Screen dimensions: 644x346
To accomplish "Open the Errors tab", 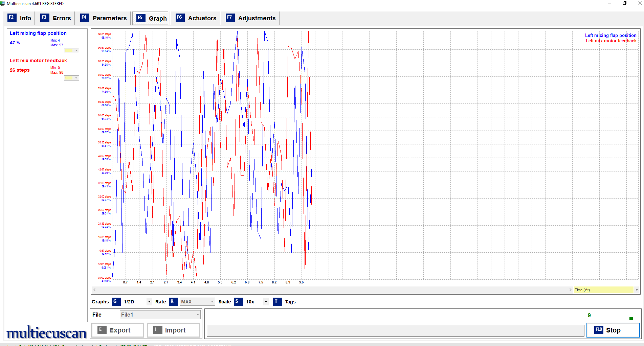I will tap(56, 18).
